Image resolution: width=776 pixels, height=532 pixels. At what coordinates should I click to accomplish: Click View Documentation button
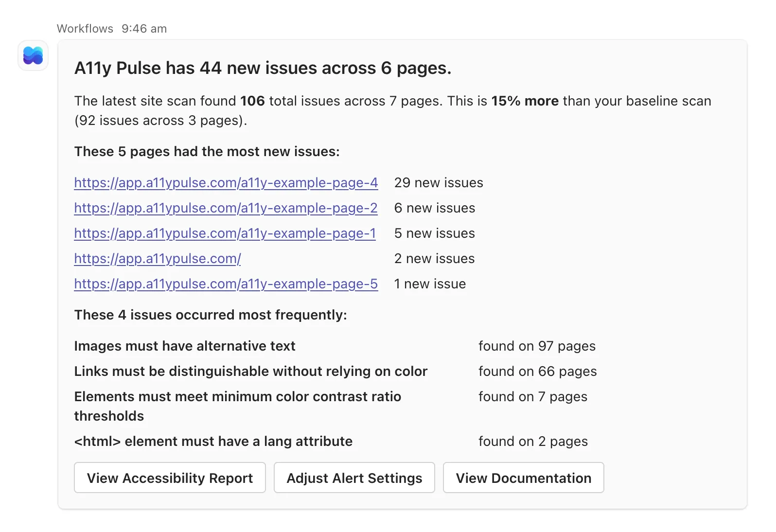524,478
